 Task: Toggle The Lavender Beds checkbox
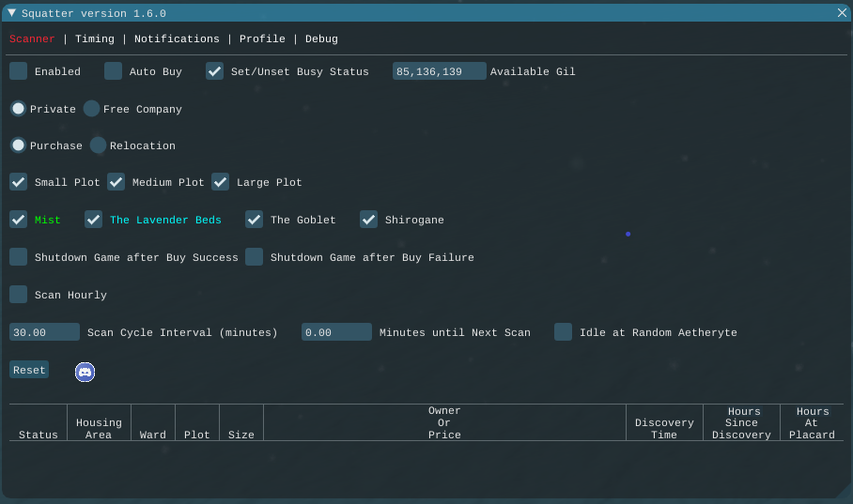(x=94, y=220)
